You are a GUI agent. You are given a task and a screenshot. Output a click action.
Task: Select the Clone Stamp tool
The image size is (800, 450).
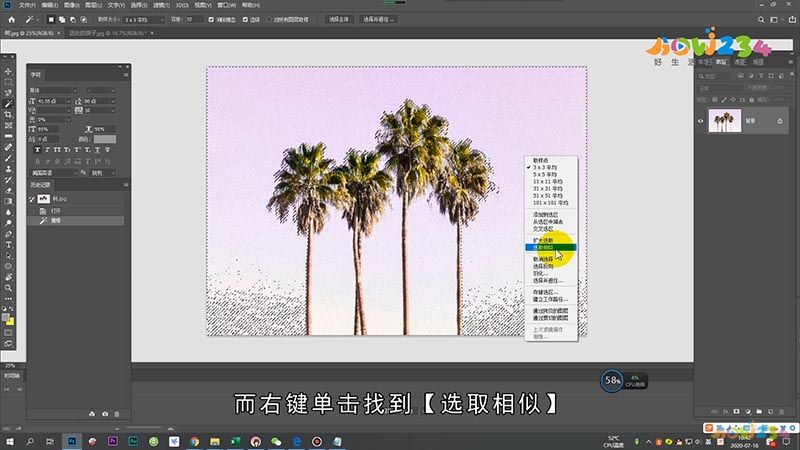click(8, 169)
